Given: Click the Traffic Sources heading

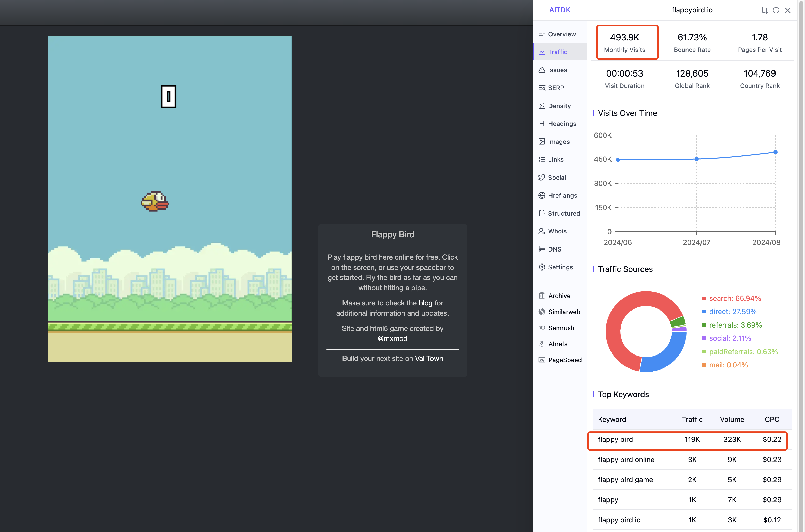Looking at the screenshot, I should [625, 269].
